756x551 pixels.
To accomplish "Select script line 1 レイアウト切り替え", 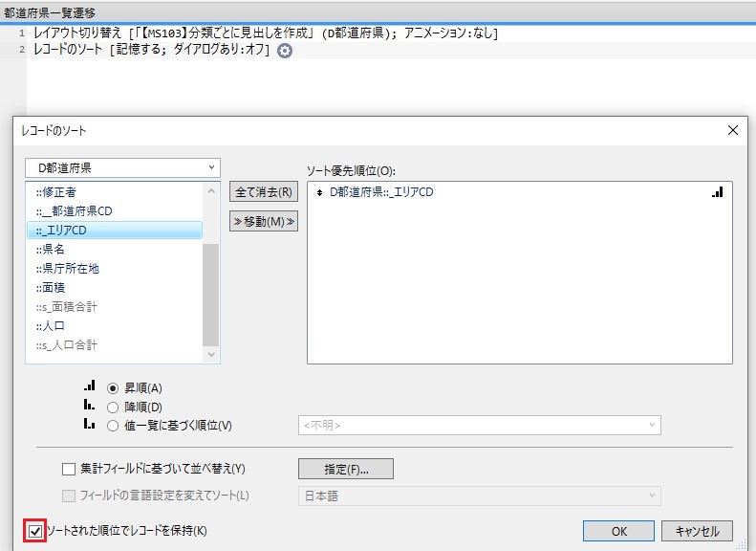I will click(x=266, y=33).
